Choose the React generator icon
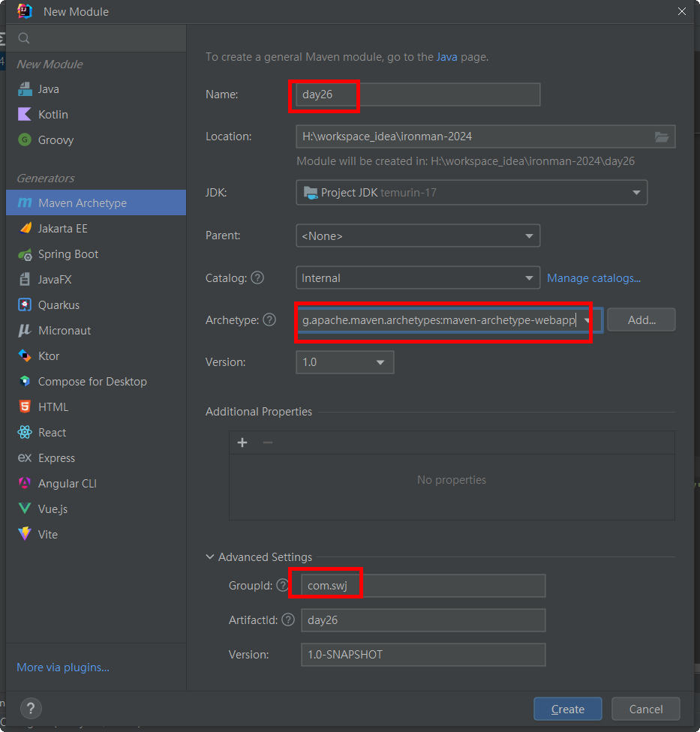700x732 pixels. [25, 432]
